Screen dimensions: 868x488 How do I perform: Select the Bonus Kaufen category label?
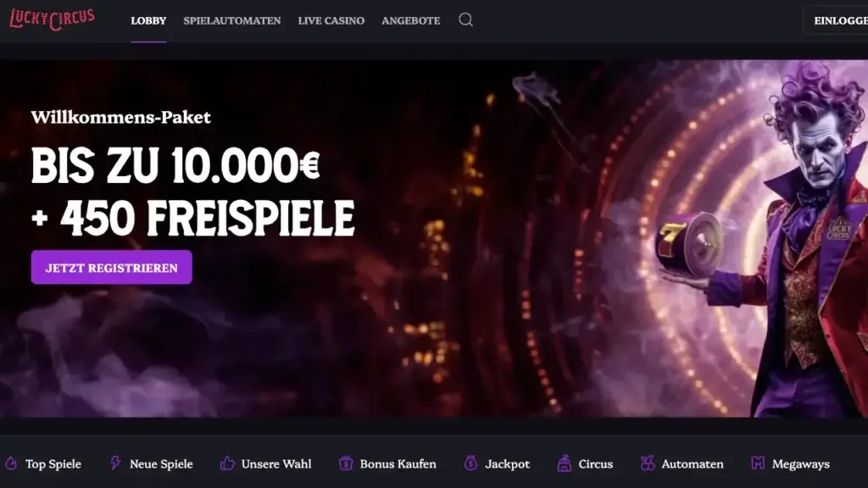tap(398, 463)
